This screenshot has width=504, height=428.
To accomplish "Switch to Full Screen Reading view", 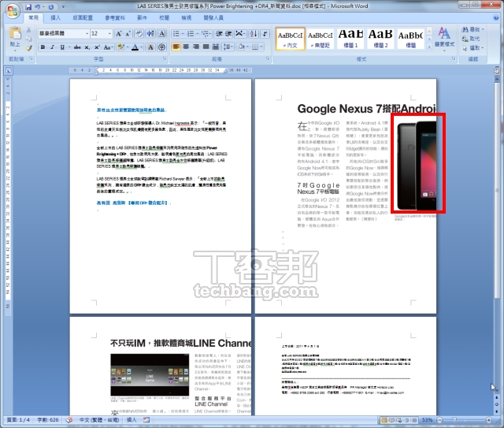I will pyautogui.click(x=391, y=420).
